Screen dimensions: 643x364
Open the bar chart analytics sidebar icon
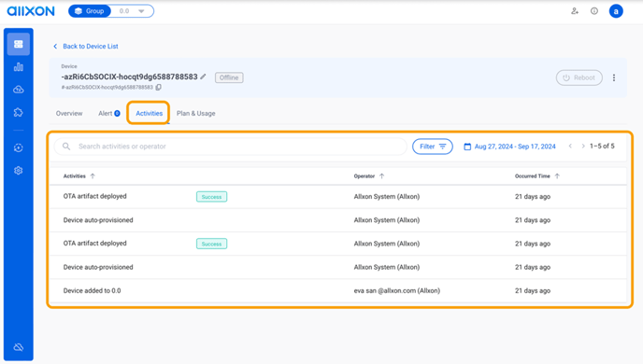(x=19, y=67)
